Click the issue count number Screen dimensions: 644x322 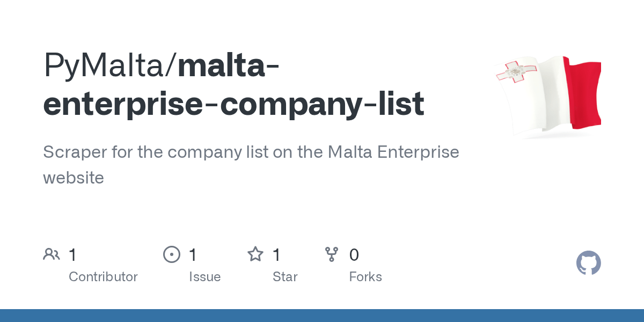(x=193, y=255)
